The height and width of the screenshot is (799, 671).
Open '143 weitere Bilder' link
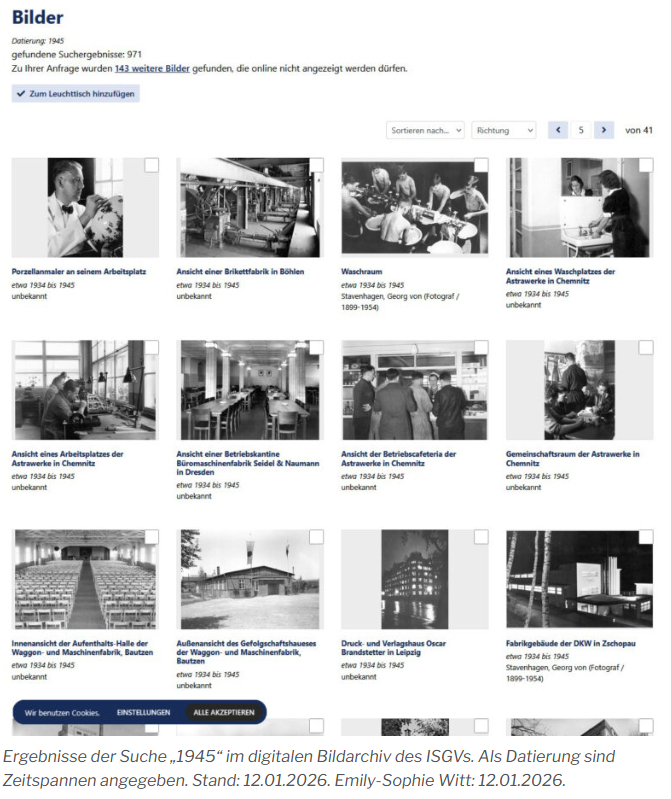pos(152,68)
